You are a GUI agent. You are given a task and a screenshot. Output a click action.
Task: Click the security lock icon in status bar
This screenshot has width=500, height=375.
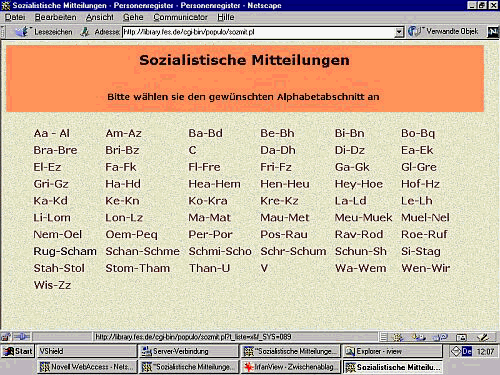tap(6, 337)
